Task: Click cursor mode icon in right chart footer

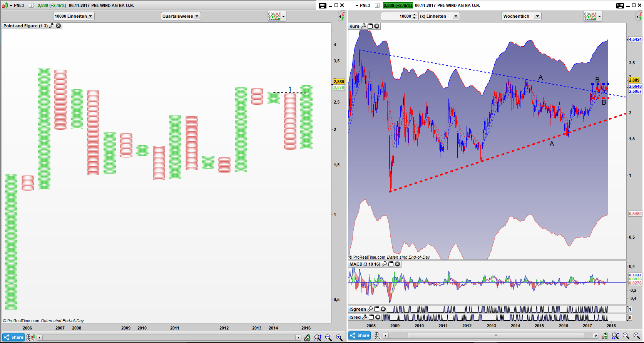Action: [x=377, y=336]
